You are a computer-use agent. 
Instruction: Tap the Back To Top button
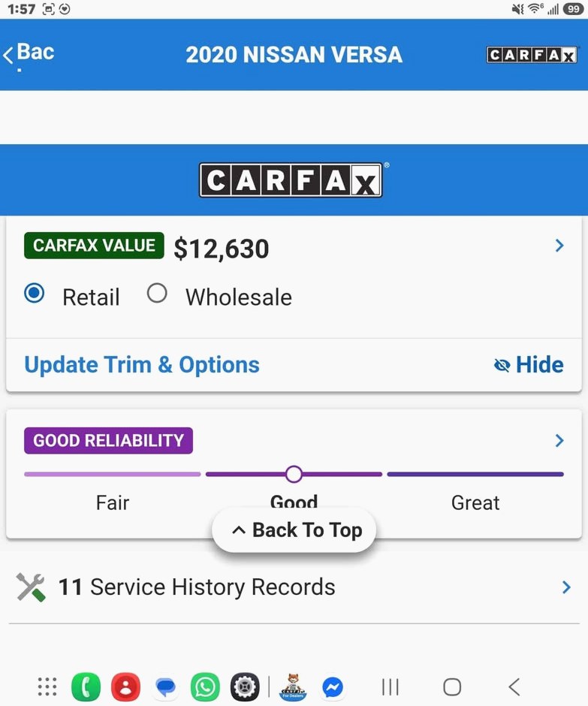(x=294, y=530)
